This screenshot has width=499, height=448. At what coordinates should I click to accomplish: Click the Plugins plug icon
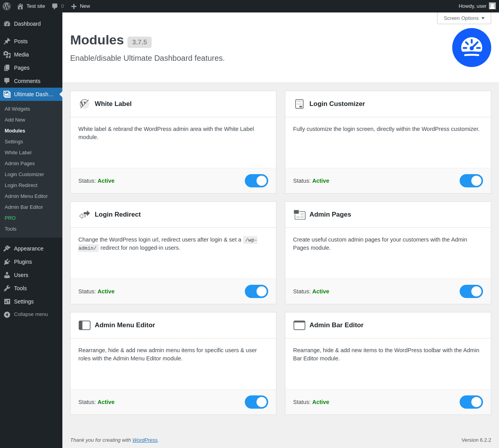(x=7, y=262)
